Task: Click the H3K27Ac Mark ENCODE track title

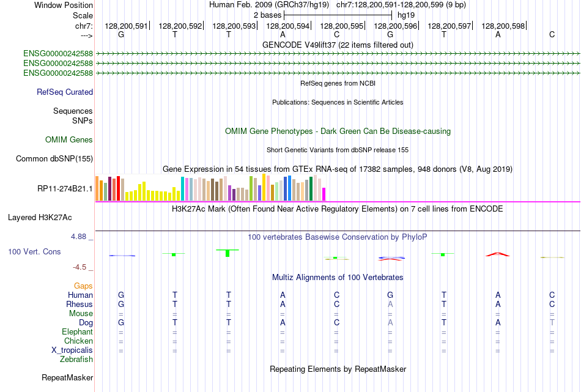Action: [x=338, y=209]
